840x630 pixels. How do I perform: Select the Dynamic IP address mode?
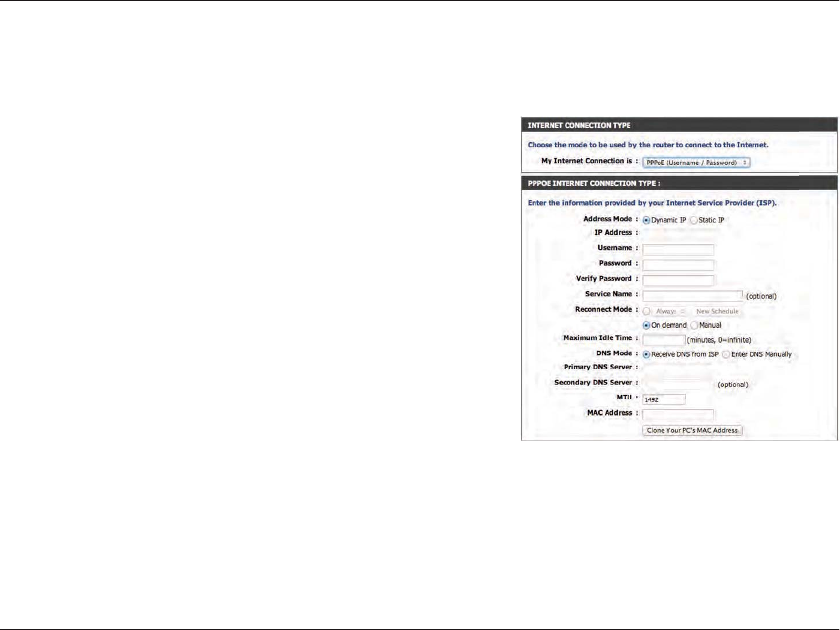click(x=646, y=221)
